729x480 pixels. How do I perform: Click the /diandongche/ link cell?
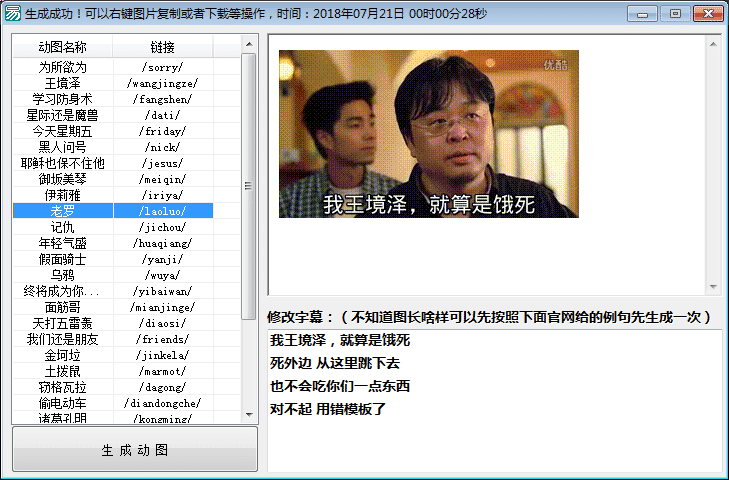click(x=162, y=403)
